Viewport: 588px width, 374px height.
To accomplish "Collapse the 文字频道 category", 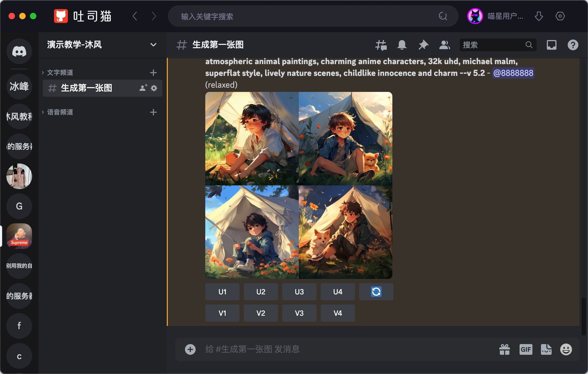I will pos(60,72).
